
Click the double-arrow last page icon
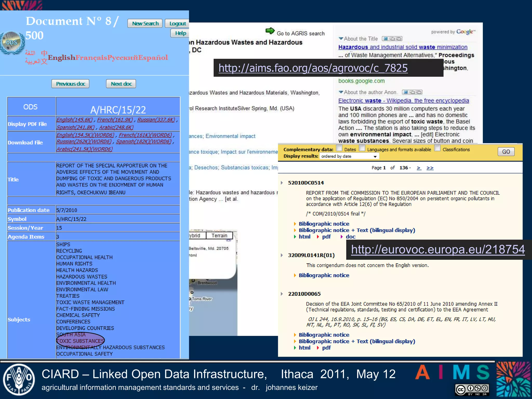(430, 168)
